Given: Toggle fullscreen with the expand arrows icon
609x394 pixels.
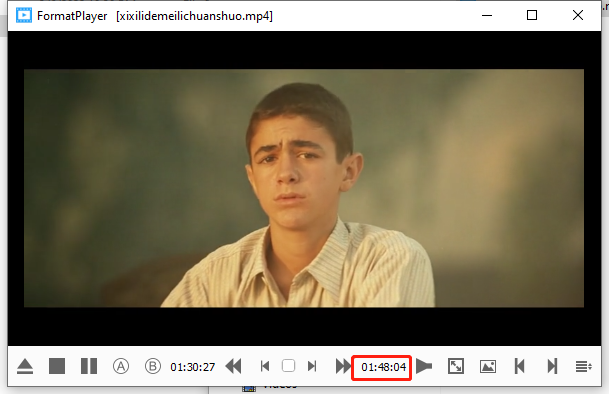Looking at the screenshot, I should (x=456, y=366).
